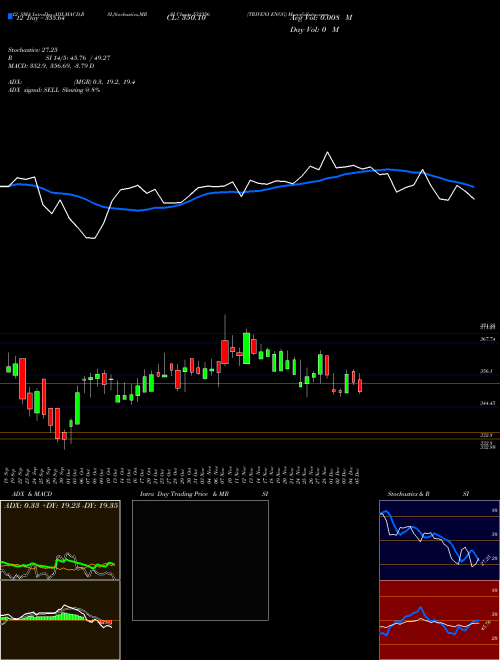Select the 'Stochastics: 27.23' reading

click(33, 50)
